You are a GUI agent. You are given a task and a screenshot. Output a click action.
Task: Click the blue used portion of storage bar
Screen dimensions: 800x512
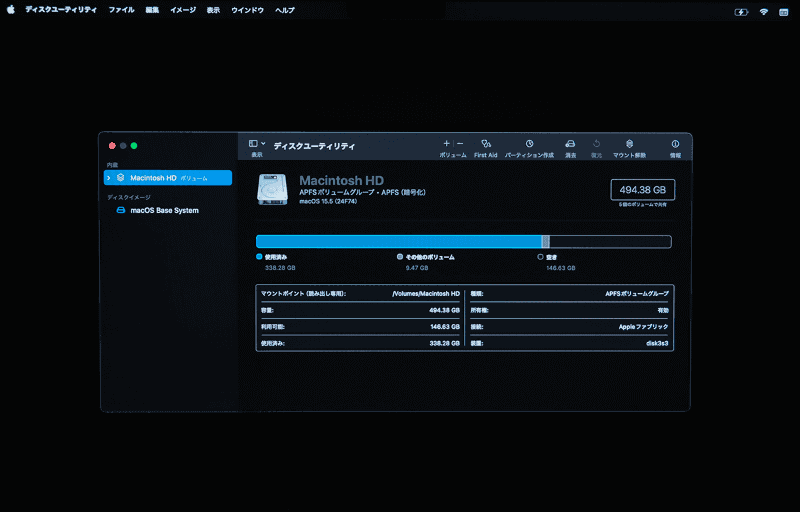(398, 242)
